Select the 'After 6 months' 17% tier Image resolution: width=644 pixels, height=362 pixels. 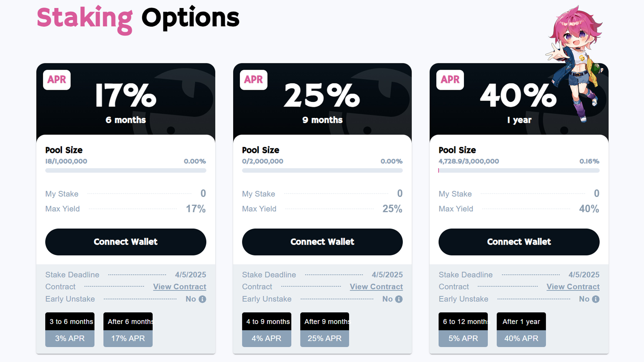[128, 330]
